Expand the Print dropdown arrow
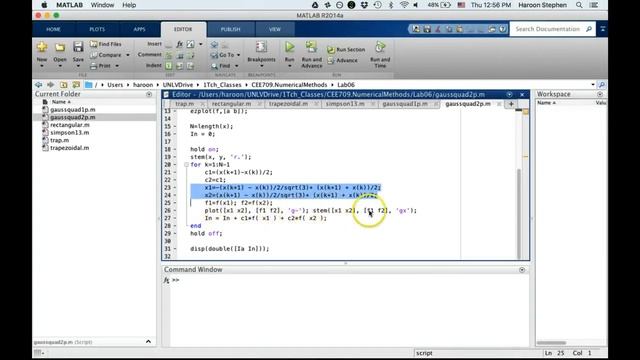 click(117, 66)
